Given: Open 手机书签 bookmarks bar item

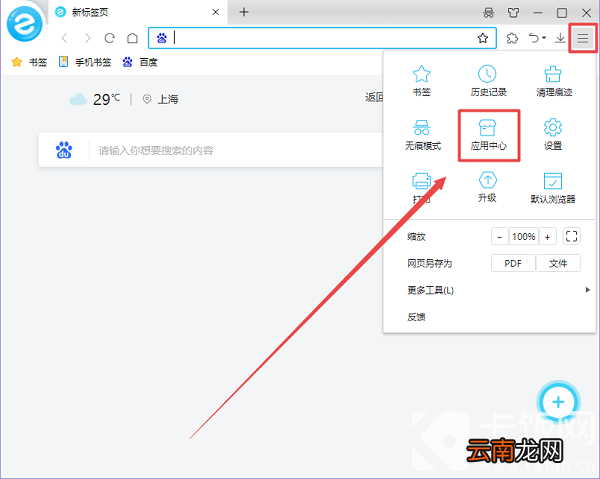Looking at the screenshot, I should tap(85, 62).
